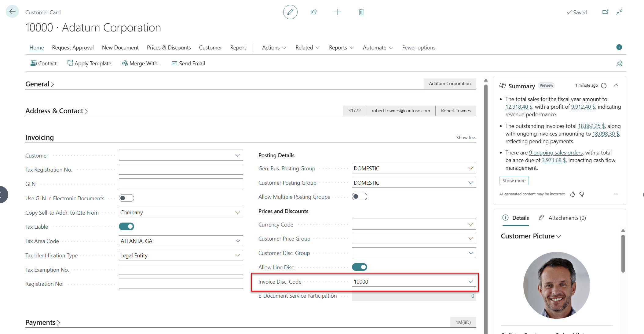Click Send Email action
644x334 pixels.
[x=188, y=64]
